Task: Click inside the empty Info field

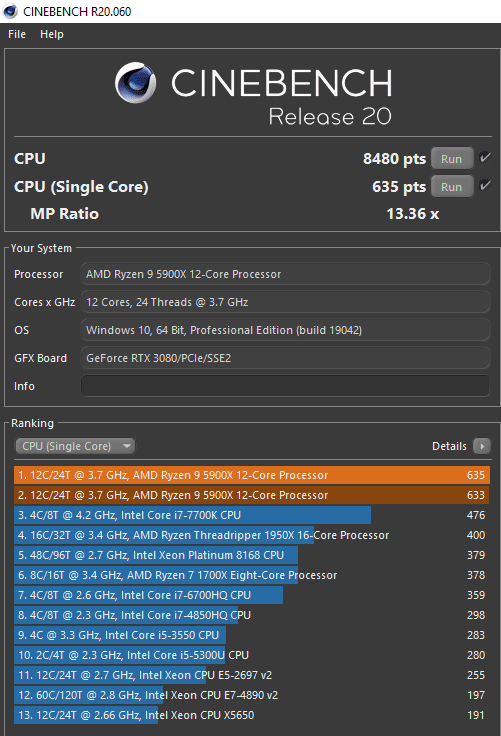Action: (285, 386)
